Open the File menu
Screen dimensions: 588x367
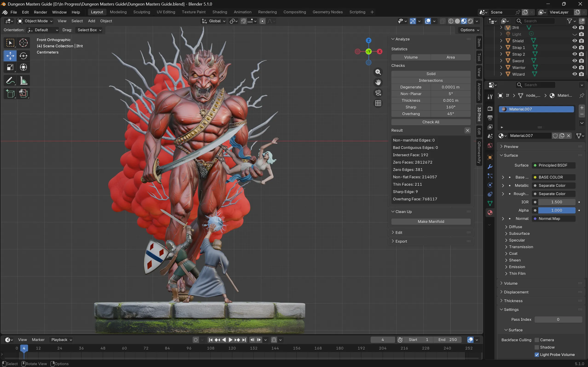pyautogui.click(x=14, y=12)
